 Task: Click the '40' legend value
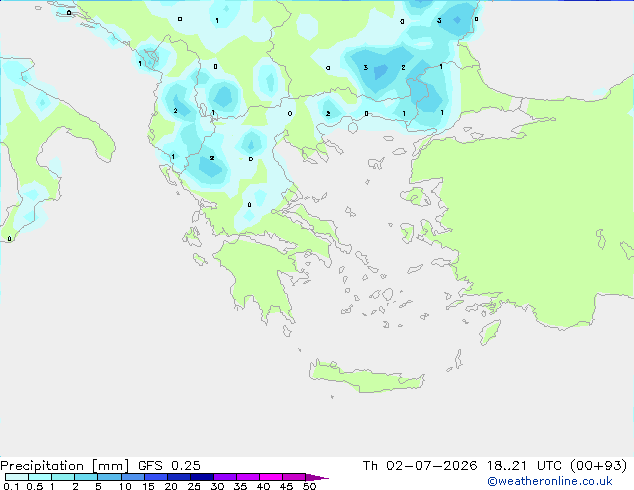264,486
